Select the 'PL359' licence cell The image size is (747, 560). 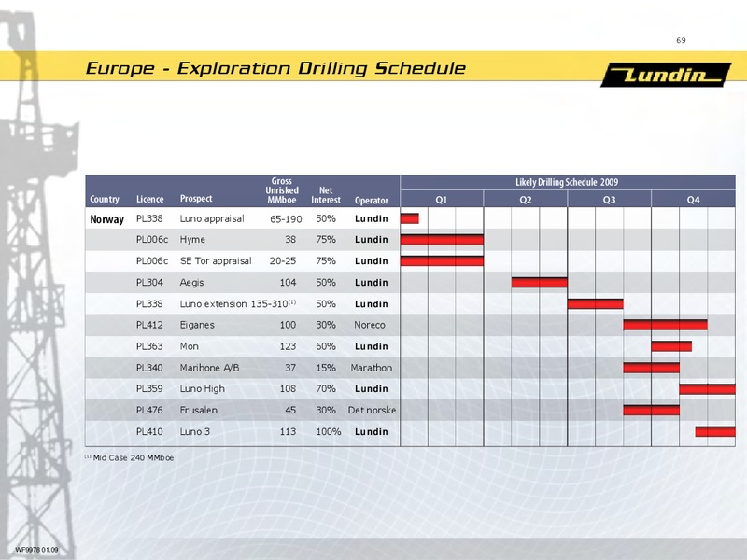149,388
